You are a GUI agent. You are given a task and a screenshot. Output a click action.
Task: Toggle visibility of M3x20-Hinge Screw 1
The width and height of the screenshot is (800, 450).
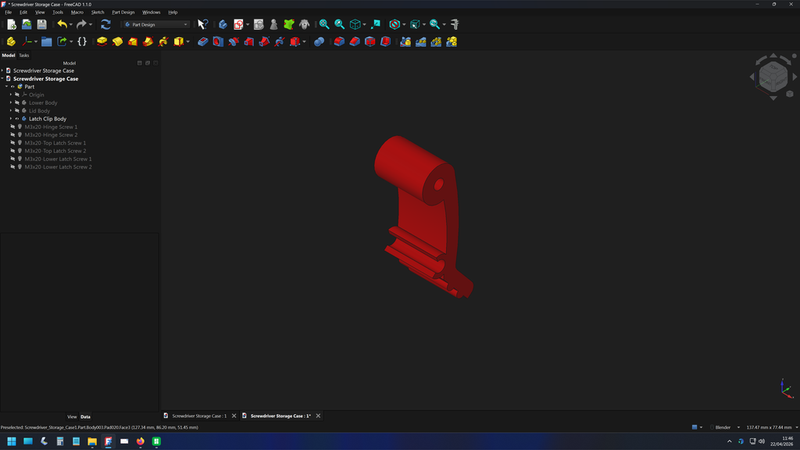coord(12,127)
